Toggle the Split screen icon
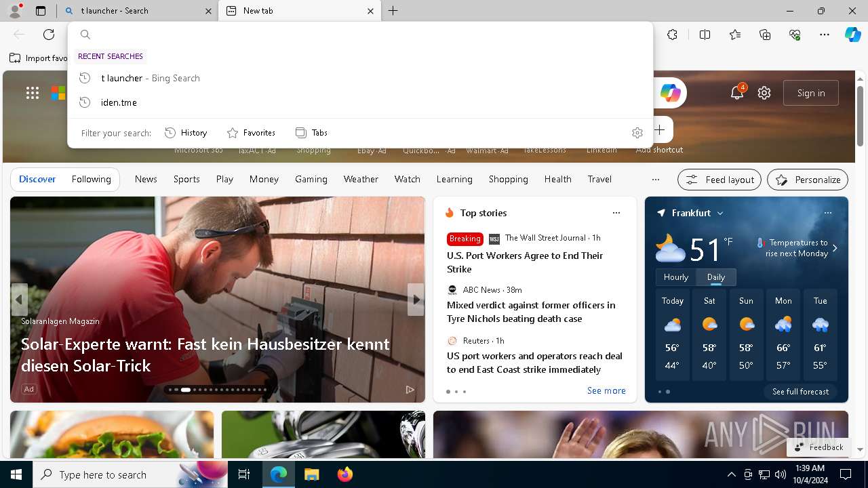 click(705, 35)
